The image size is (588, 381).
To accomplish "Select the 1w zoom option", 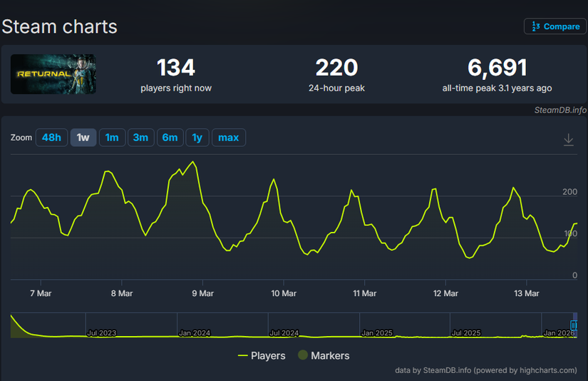I will pos(83,137).
